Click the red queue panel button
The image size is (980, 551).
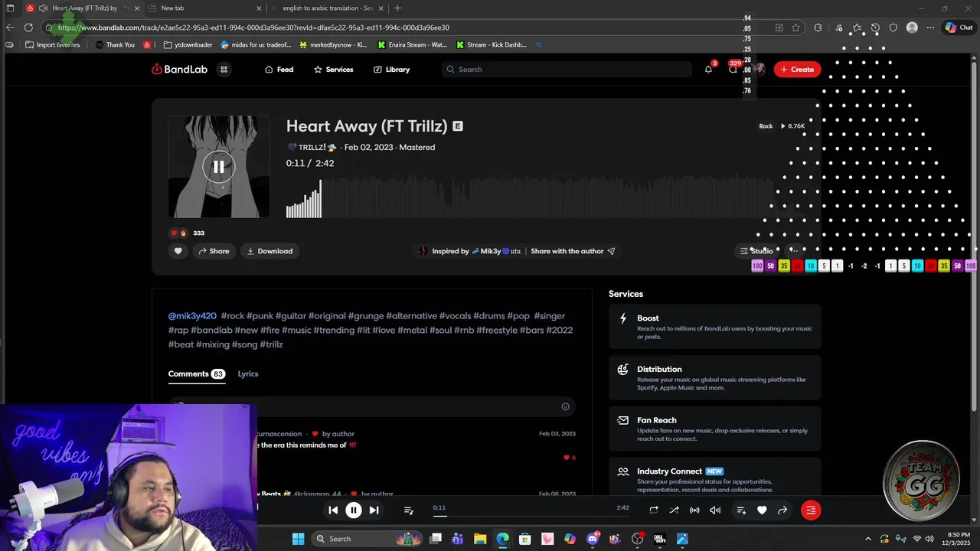click(811, 510)
